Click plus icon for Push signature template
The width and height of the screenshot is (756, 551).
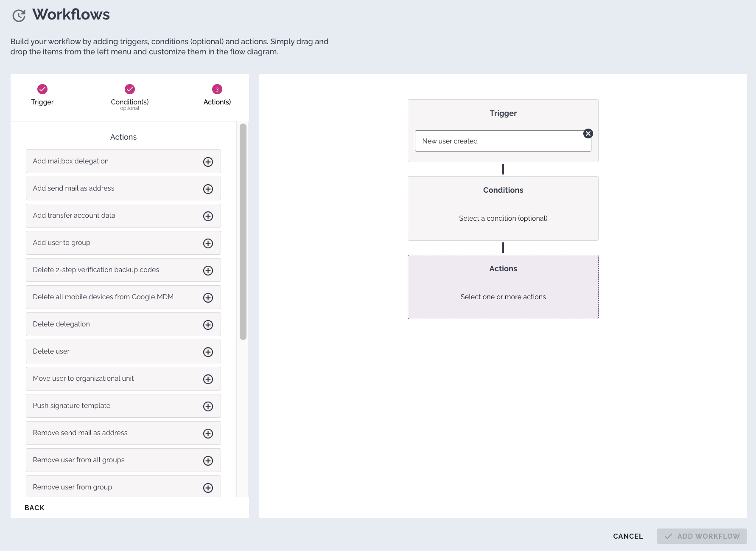(208, 406)
